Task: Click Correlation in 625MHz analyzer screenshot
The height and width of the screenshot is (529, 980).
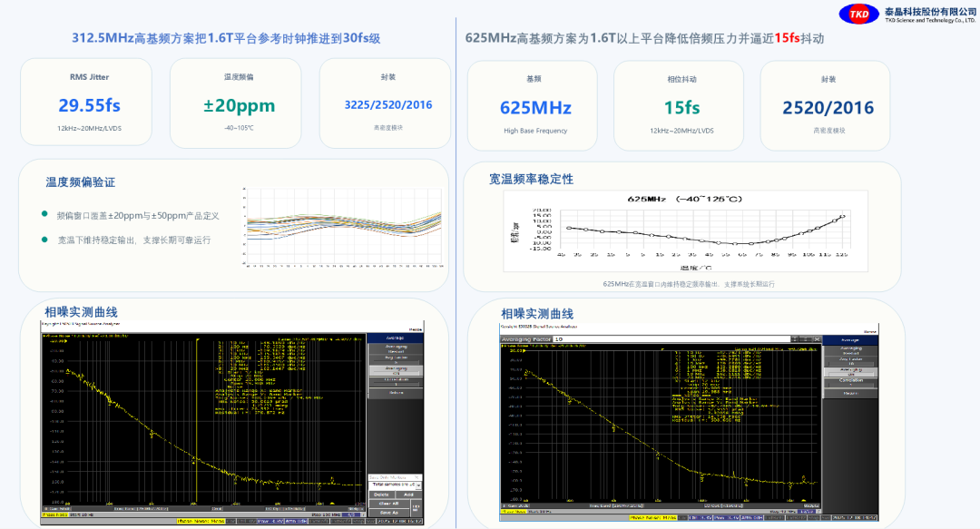Action: coord(850,383)
